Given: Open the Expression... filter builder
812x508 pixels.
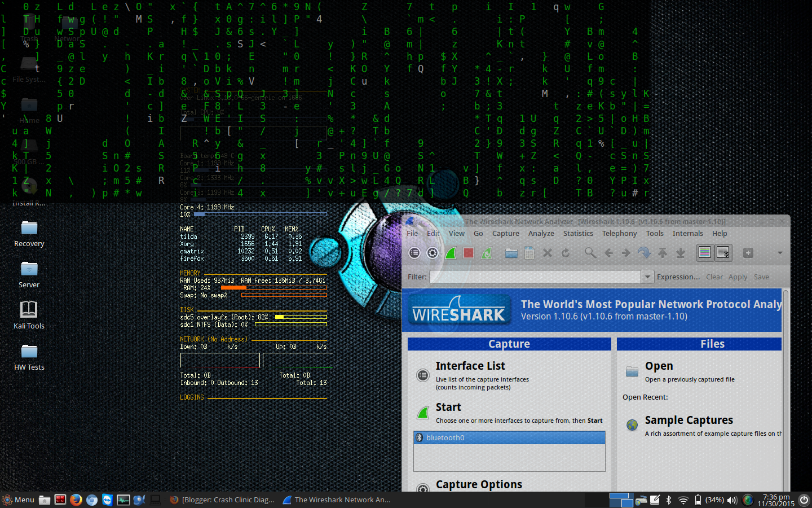Looking at the screenshot, I should click(678, 277).
